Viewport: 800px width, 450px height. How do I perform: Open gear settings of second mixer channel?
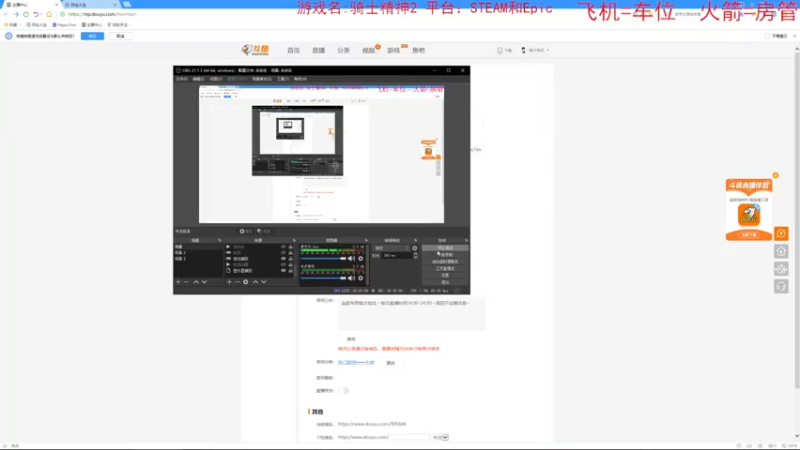[x=361, y=278]
